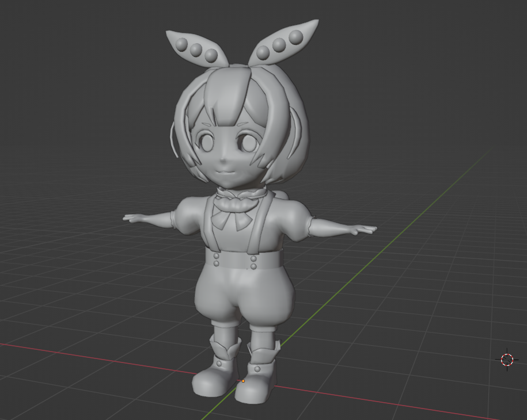Click the 3D cursor crosshair in the viewport
Image resolution: width=527 pixels, height=420 pixels.
click(x=507, y=360)
